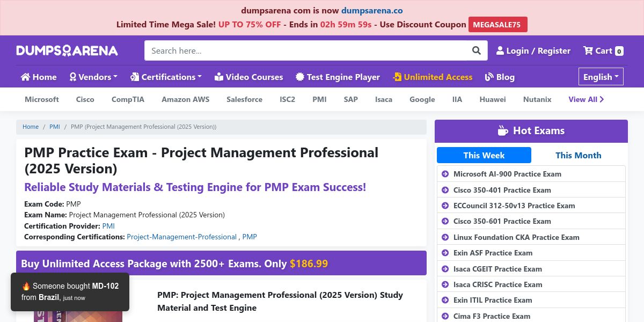This screenshot has height=322, width=644.
Task: Click the Vendors award icon
Action: pyautogui.click(x=73, y=77)
